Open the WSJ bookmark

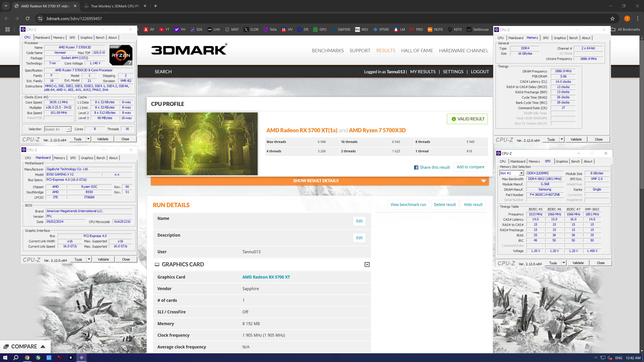[x=362, y=29]
